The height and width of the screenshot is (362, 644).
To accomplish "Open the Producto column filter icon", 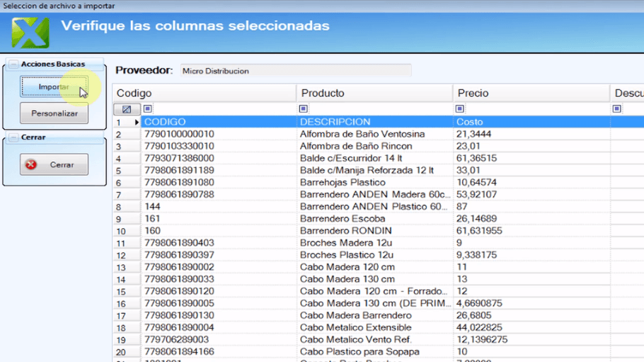I will point(304,109).
